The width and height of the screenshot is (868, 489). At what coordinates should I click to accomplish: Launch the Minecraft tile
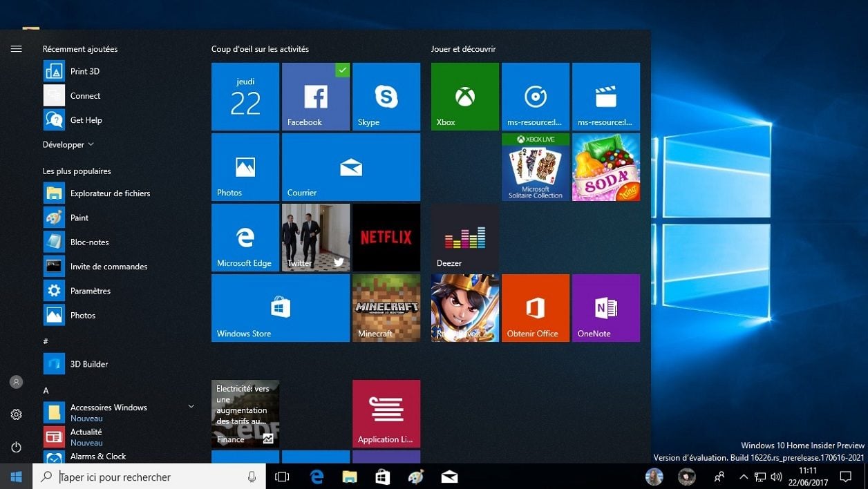(x=386, y=308)
